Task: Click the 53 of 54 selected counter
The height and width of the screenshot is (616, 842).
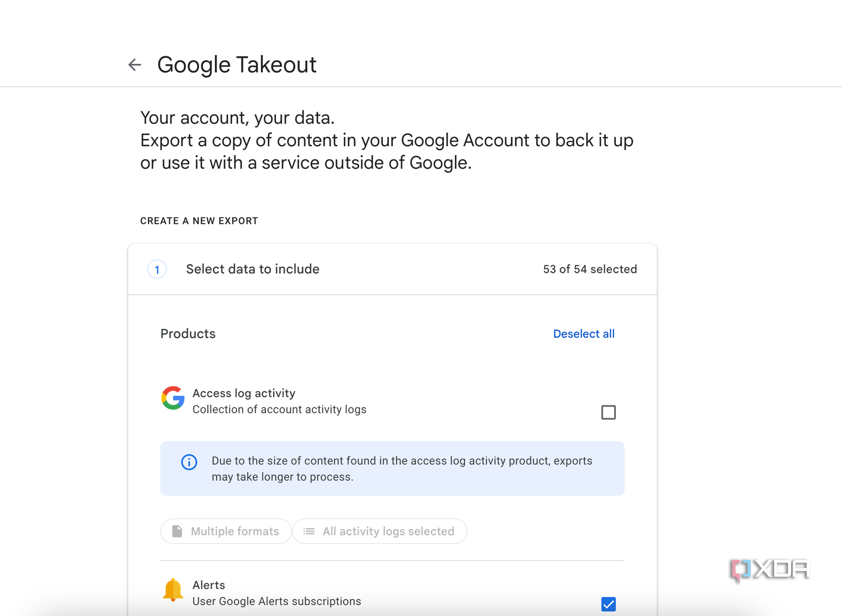Action: coord(589,269)
